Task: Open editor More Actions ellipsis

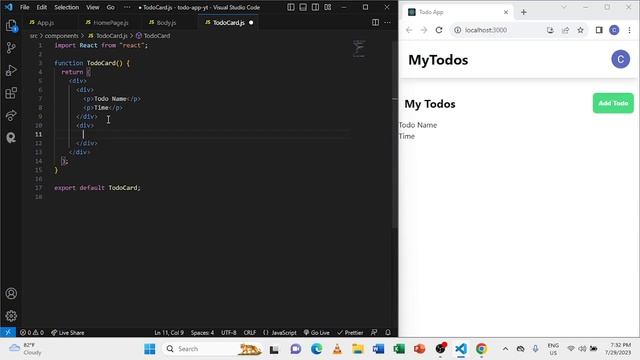Action: pyautogui.click(x=387, y=22)
